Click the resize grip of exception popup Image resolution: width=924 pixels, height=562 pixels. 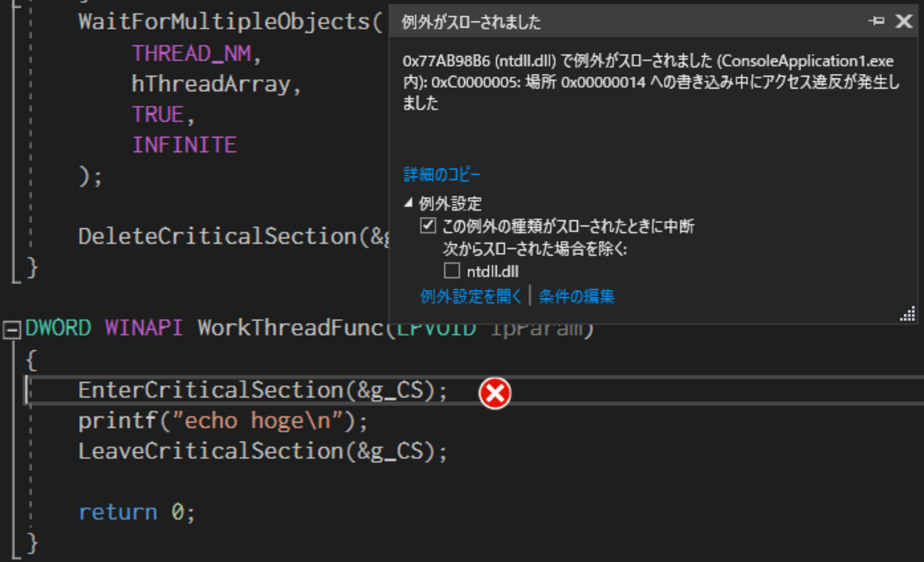(908, 315)
